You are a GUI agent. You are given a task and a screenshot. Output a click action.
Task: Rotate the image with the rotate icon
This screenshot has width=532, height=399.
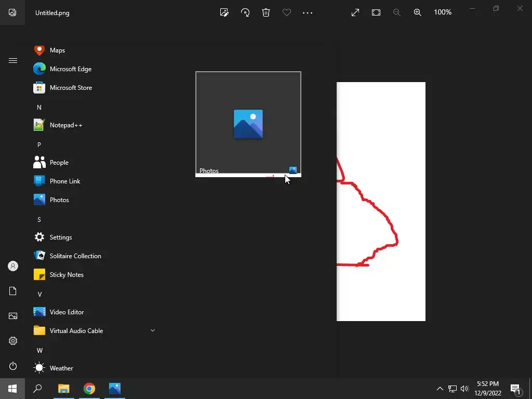245,12
